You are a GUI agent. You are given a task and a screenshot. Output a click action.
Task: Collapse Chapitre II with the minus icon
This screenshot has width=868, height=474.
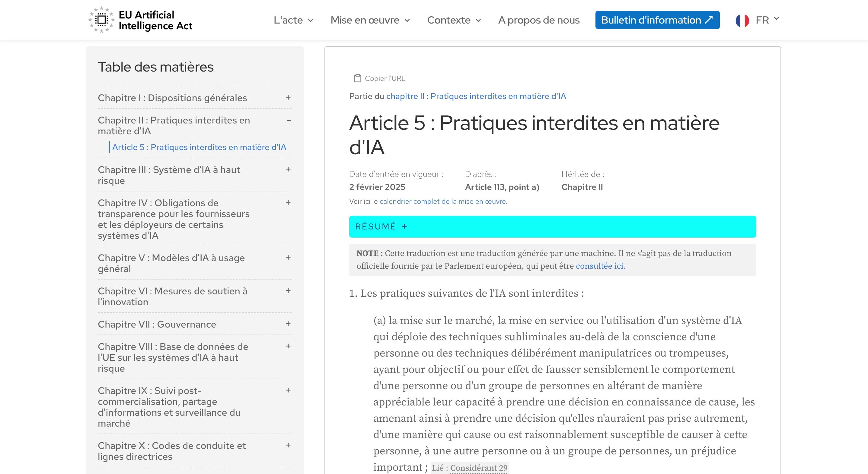coord(289,120)
